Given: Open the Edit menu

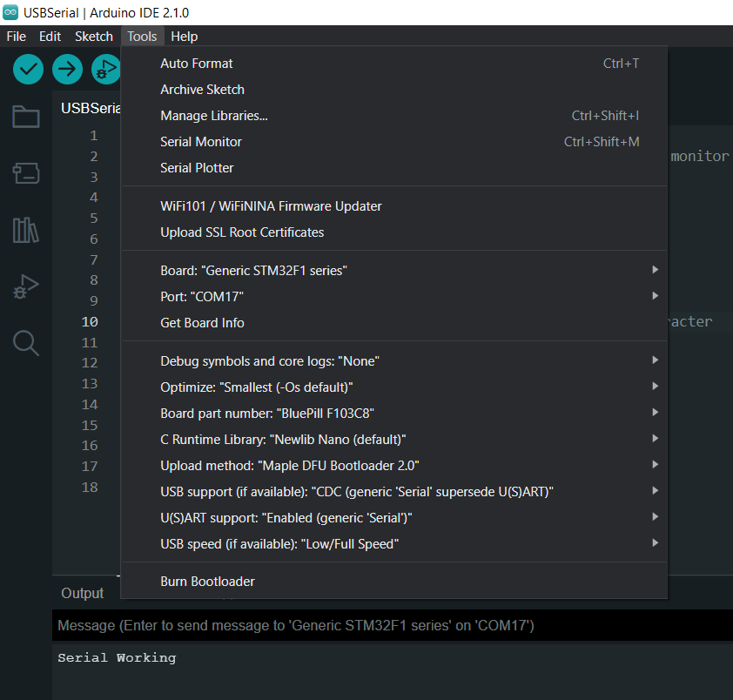Looking at the screenshot, I should pyautogui.click(x=50, y=37).
